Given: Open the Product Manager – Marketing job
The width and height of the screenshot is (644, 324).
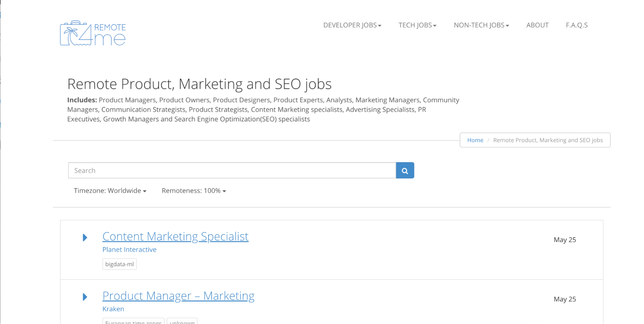Looking at the screenshot, I should (178, 296).
